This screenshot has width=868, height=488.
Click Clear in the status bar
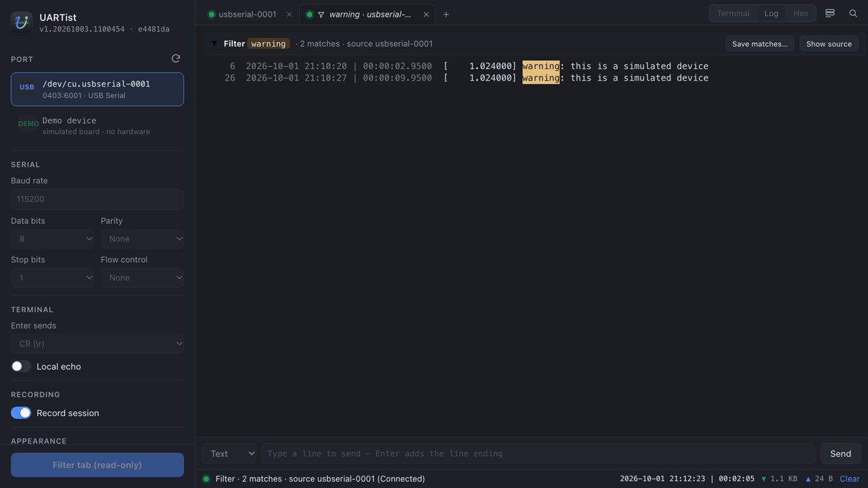849,479
